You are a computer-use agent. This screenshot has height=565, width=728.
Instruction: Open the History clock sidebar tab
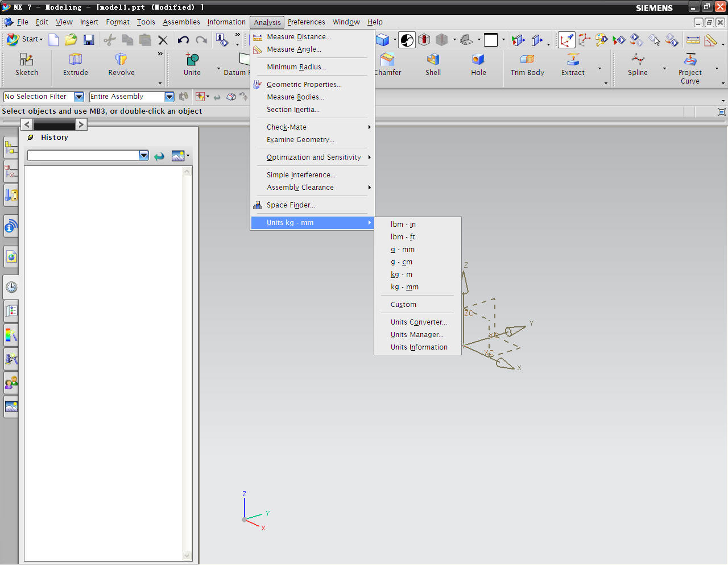[x=11, y=287]
